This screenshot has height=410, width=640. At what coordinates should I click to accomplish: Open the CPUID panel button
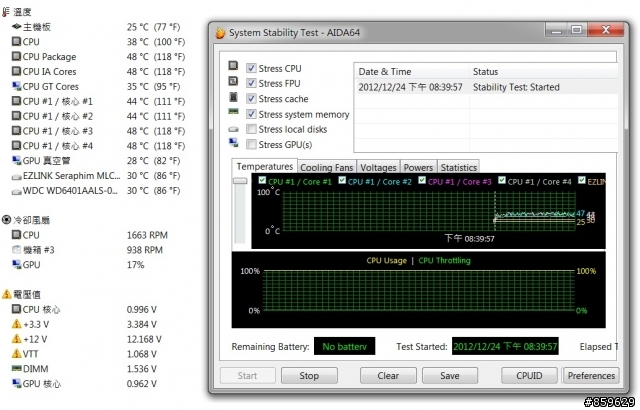(x=529, y=375)
